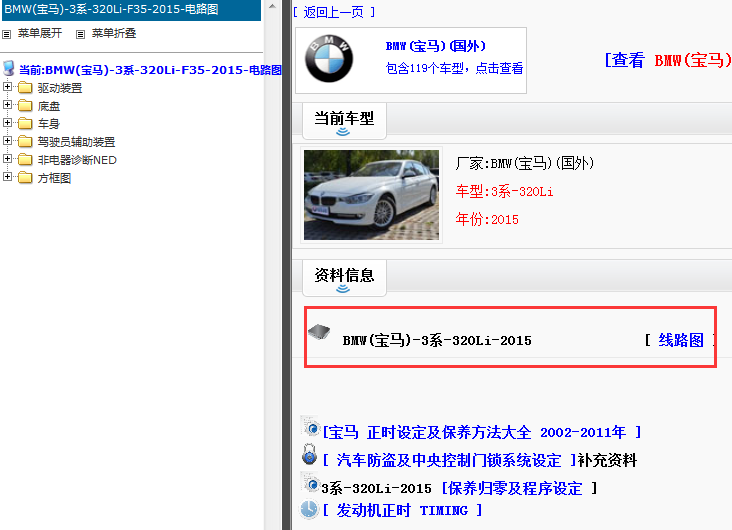This screenshot has width=732, height=530.
Task: Open the 当前车型 tab header
Action: coord(344,121)
